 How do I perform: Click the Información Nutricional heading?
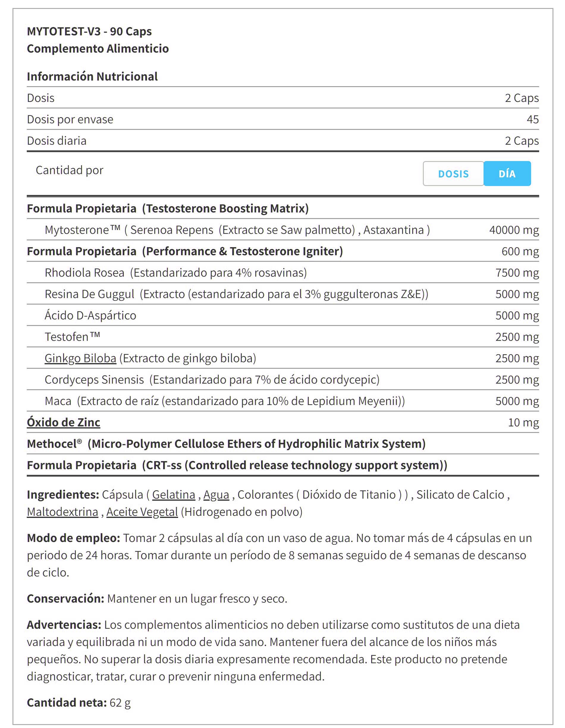(x=92, y=76)
